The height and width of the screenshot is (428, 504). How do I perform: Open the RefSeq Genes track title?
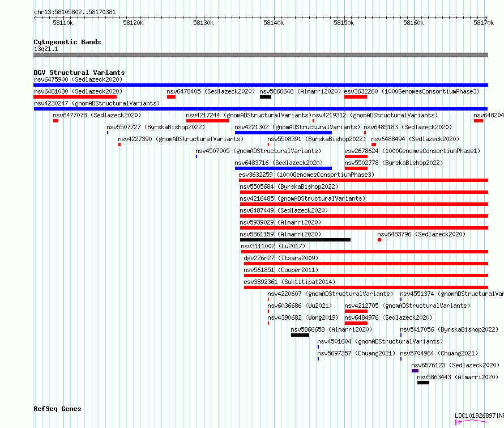click(x=57, y=409)
